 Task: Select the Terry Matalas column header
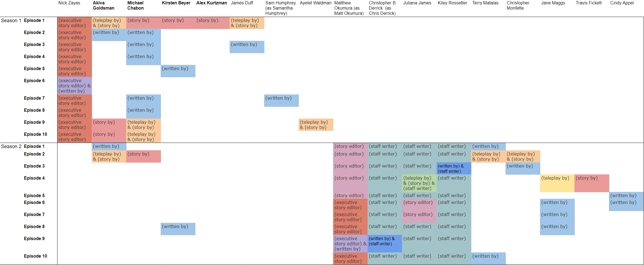coord(485,3)
